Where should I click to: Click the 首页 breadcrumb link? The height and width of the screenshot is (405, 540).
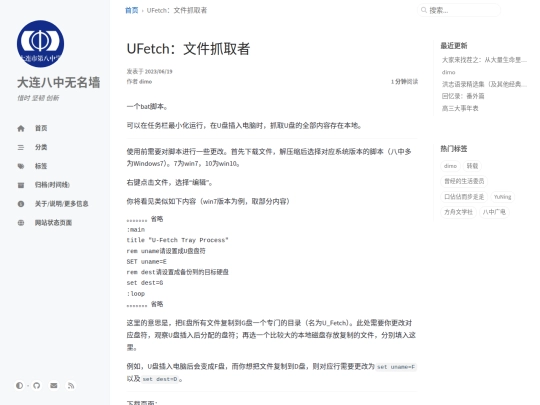point(132,10)
